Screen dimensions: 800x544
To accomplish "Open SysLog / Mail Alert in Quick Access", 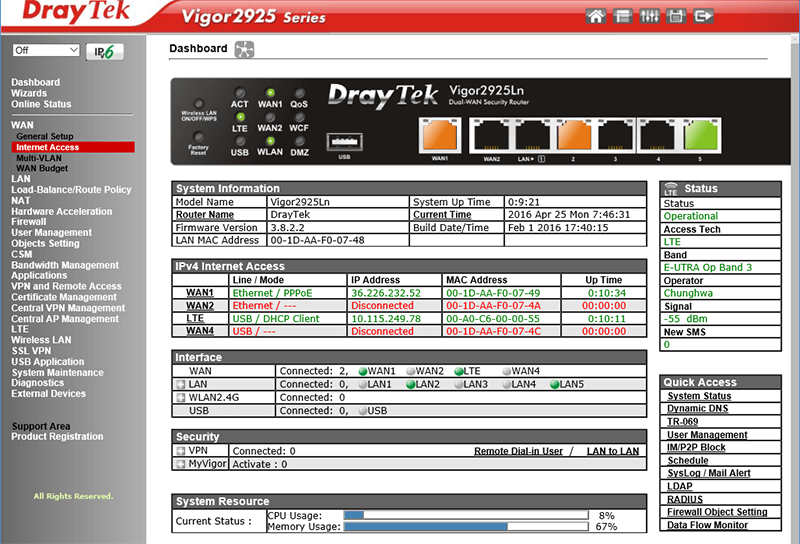I will 709,473.
